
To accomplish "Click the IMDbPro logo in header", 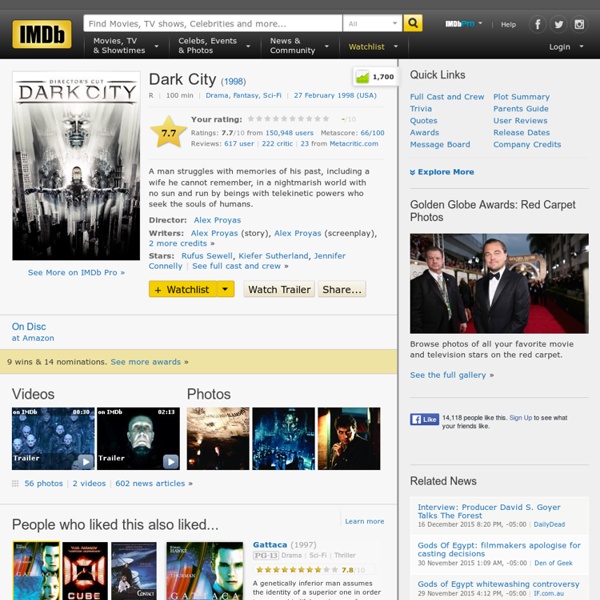I will [x=460, y=24].
